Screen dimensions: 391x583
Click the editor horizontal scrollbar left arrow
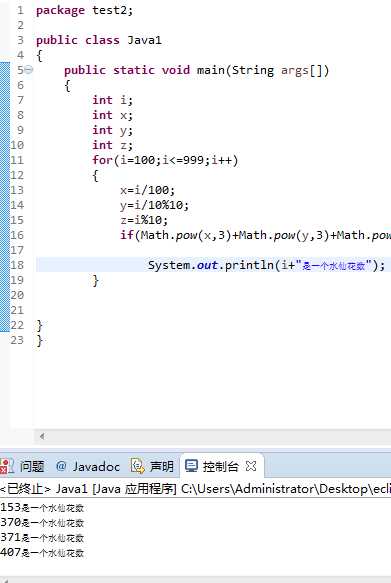pyautogui.click(x=42, y=436)
